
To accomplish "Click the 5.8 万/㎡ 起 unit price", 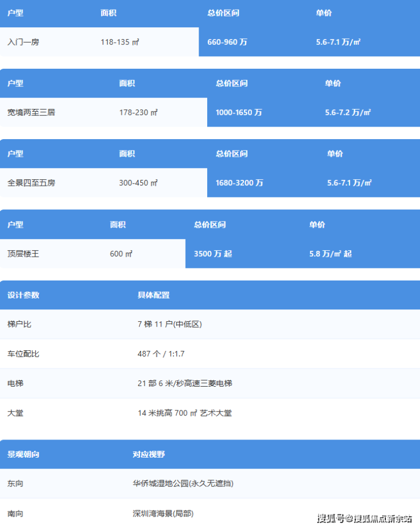I will tap(330, 254).
